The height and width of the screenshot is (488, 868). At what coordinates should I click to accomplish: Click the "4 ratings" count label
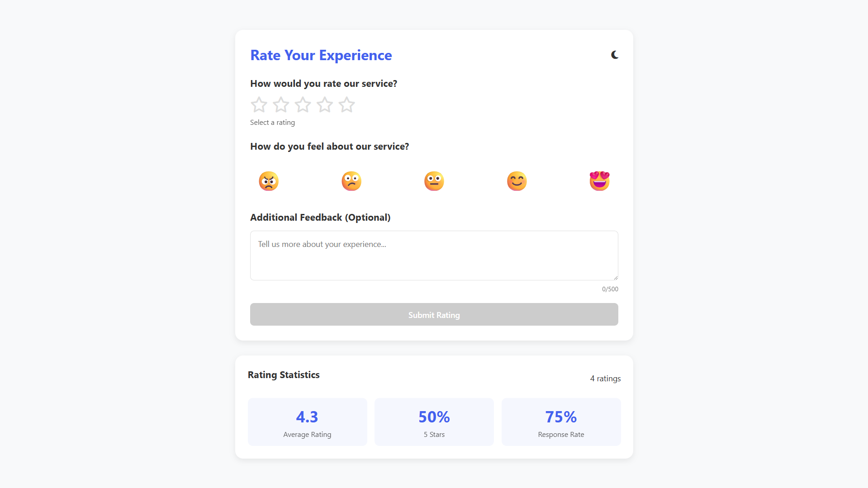pyautogui.click(x=605, y=379)
